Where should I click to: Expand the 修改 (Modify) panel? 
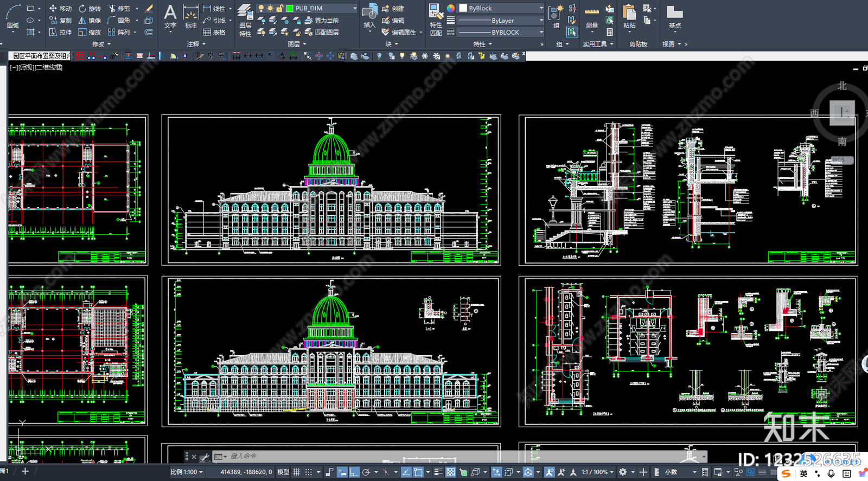(101, 44)
